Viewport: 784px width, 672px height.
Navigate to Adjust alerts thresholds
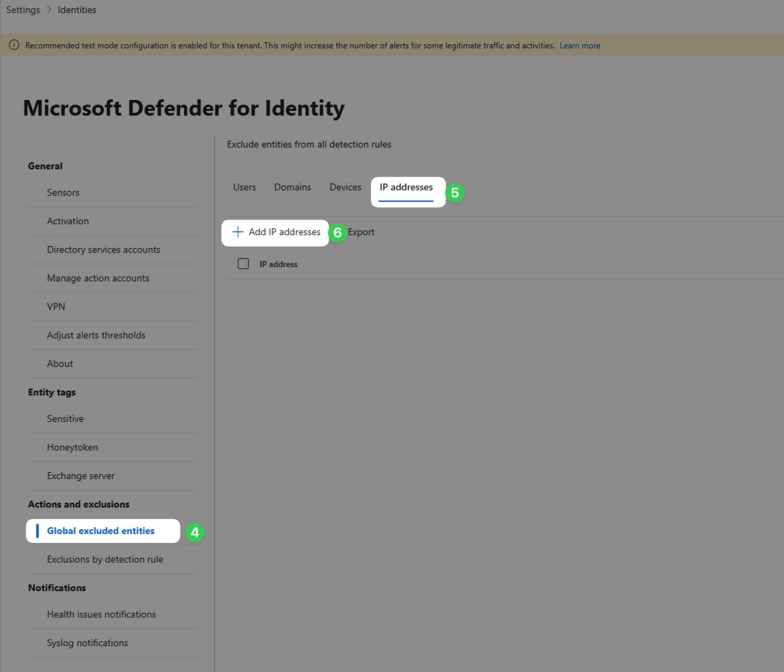(96, 335)
